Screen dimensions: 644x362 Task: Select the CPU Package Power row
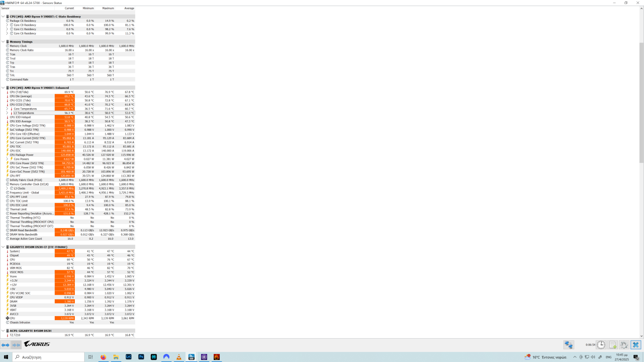[x=68, y=155]
